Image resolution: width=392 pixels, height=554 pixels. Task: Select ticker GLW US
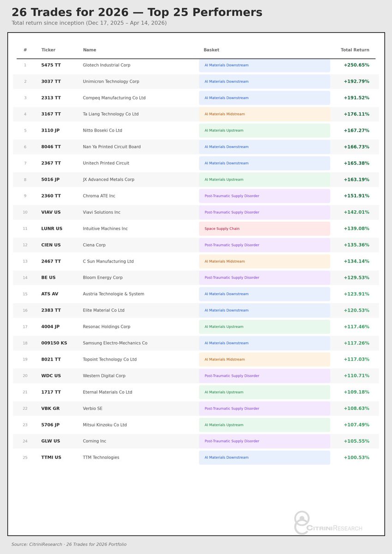[x=51, y=441]
